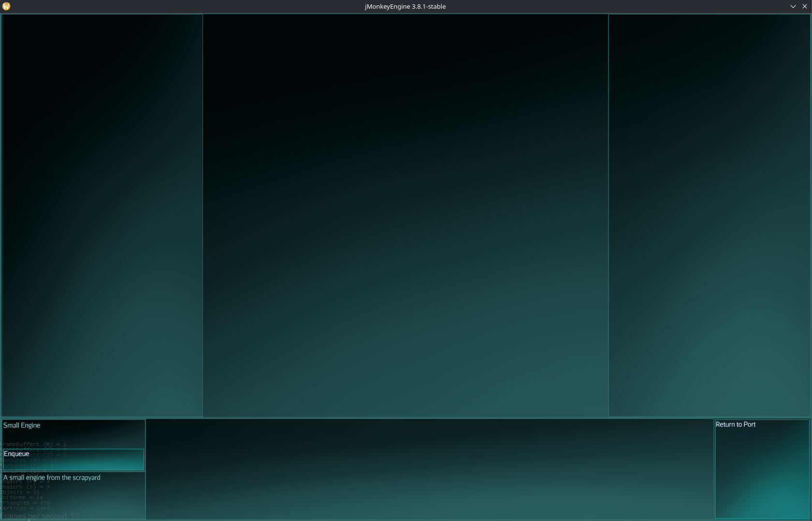Viewport: 812px width, 521px height.
Task: Click the small engine scrapyard description text
Action: (x=52, y=477)
